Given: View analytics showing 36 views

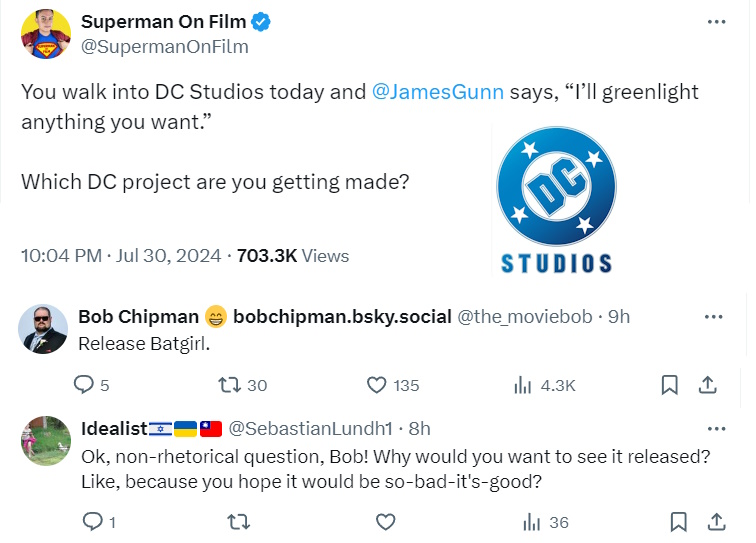Looking at the screenshot, I should coord(531,521).
